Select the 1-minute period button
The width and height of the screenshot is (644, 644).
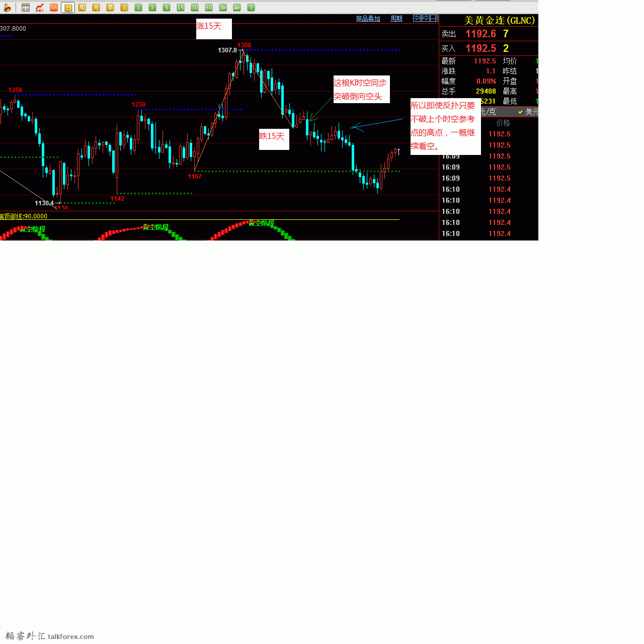[138, 8]
